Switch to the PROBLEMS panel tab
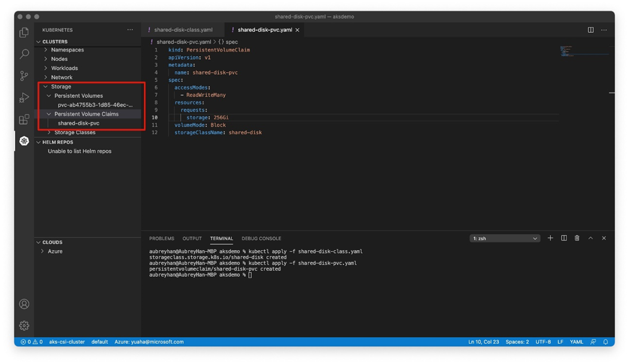Screen dimensions: 629x364 [162, 238]
